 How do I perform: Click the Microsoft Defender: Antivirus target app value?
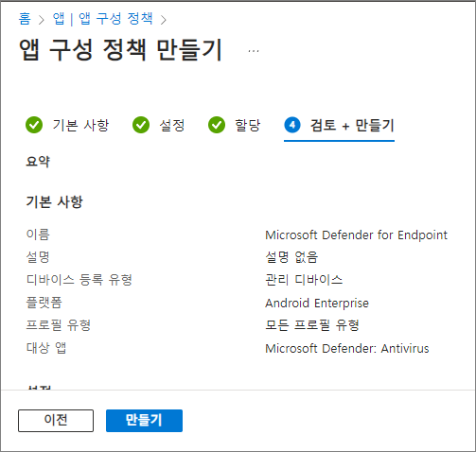(x=347, y=348)
